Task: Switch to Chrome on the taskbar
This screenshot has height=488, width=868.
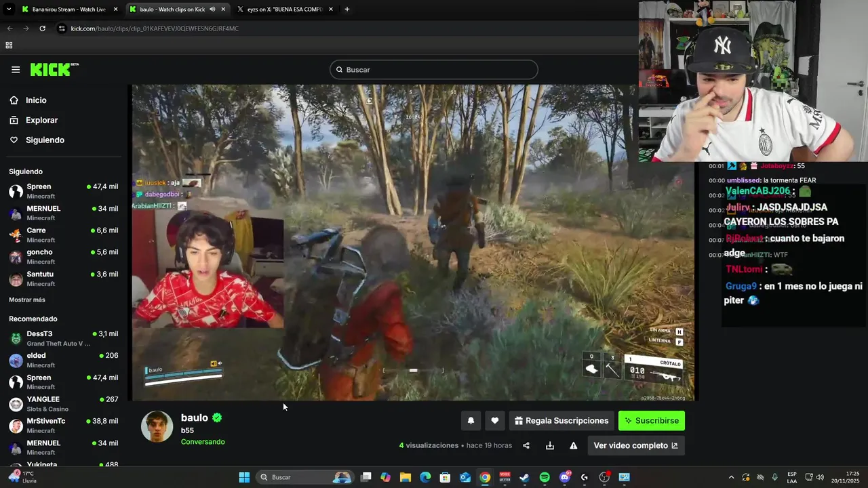Action: (x=485, y=477)
